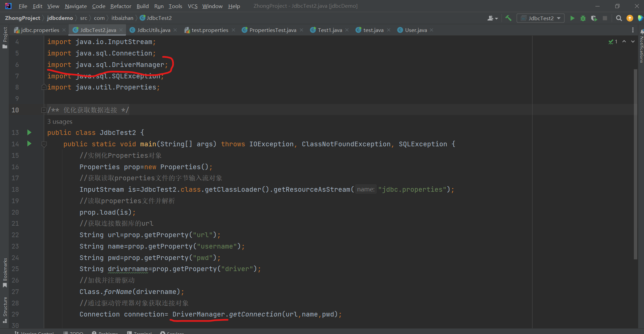Close the test.java tab
644x334 pixels.
tap(389, 30)
